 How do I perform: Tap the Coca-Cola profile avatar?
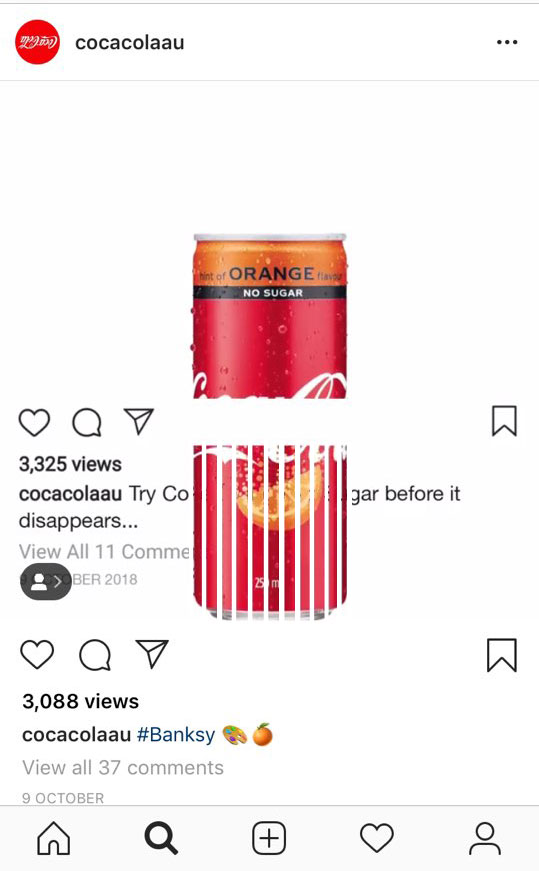37,42
